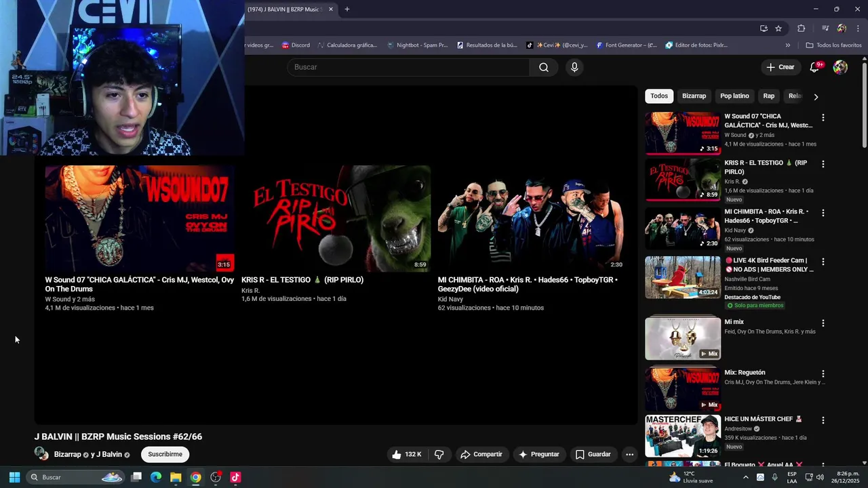Play KRIS R - EL TESTIGO end-screen thumbnail
The height and width of the screenshot is (488, 868).
(x=336, y=218)
